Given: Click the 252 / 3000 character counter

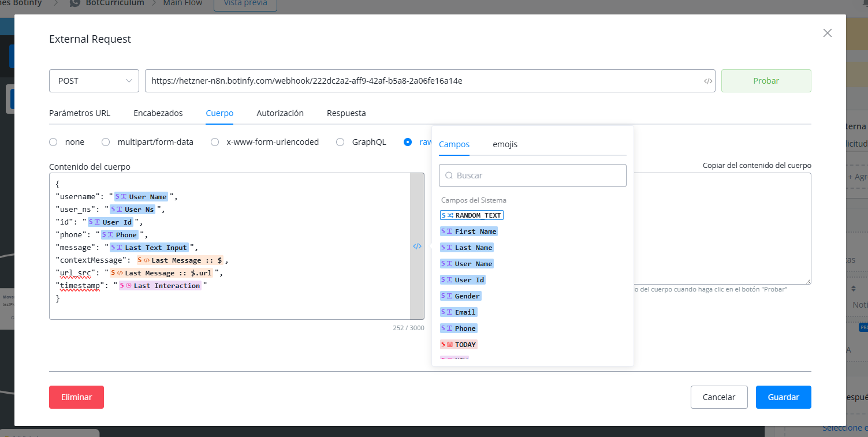Looking at the screenshot, I should [408, 328].
